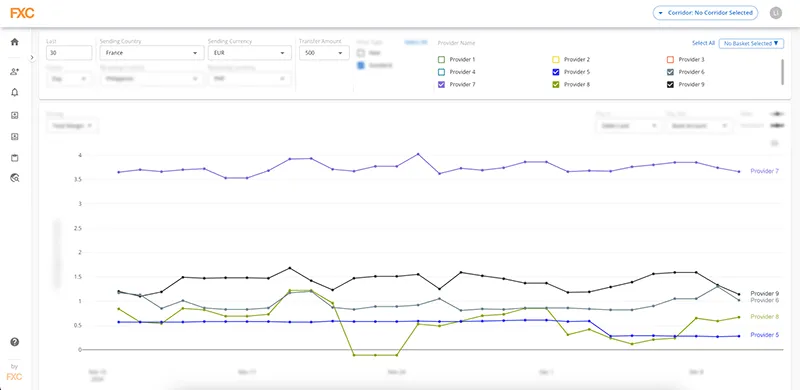
Task: Open the blurred period unit dropdown under Last
Action: [x=69, y=79]
